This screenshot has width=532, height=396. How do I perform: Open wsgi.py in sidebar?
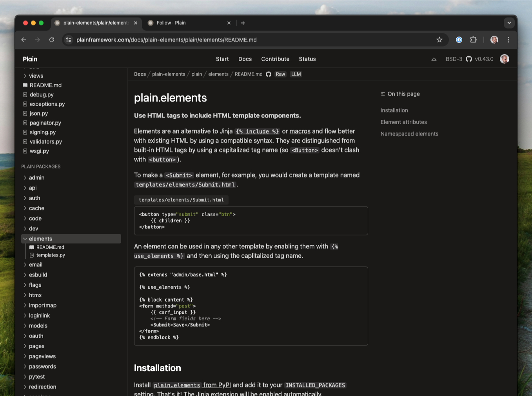(39, 151)
